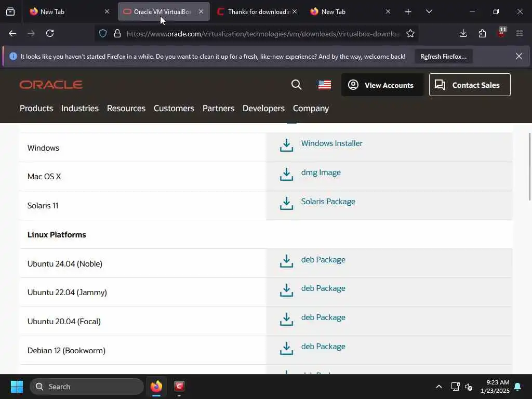Click deb Package for Ubuntu 22.04
The height and width of the screenshot is (399, 532).
[x=323, y=288]
